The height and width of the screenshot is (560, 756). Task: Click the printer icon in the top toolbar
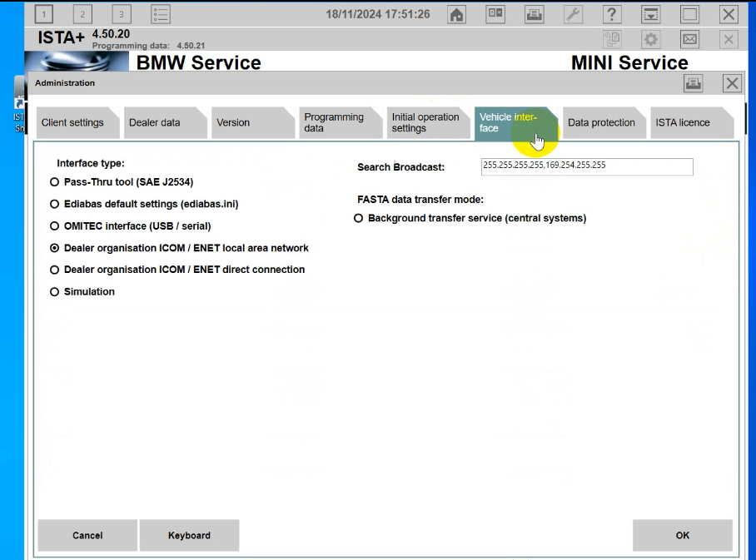click(535, 14)
